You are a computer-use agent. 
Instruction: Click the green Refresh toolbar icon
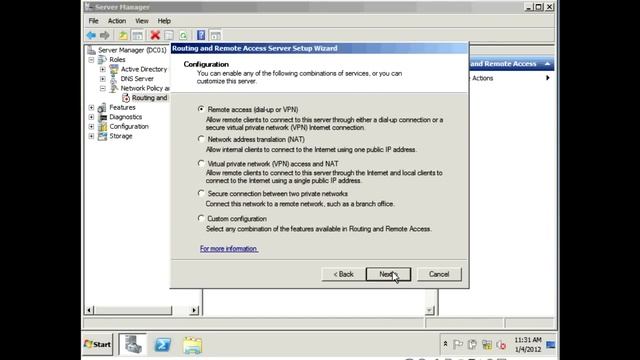pos(183,36)
